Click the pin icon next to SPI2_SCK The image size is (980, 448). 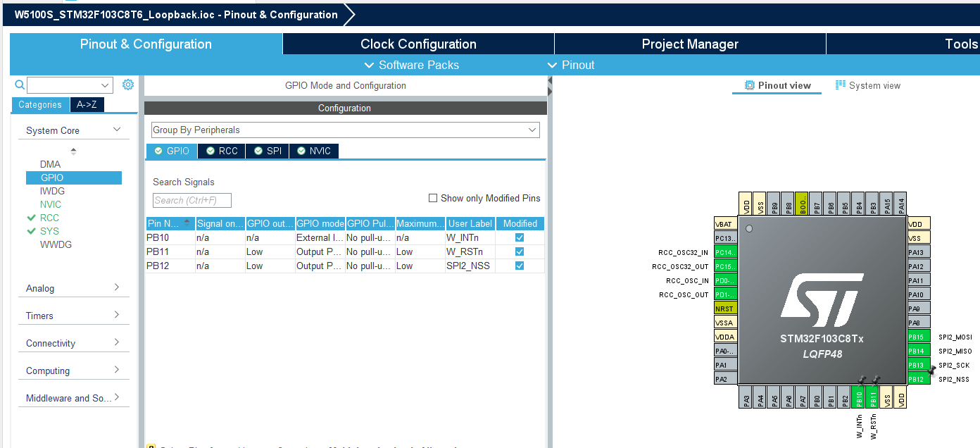[x=932, y=369]
